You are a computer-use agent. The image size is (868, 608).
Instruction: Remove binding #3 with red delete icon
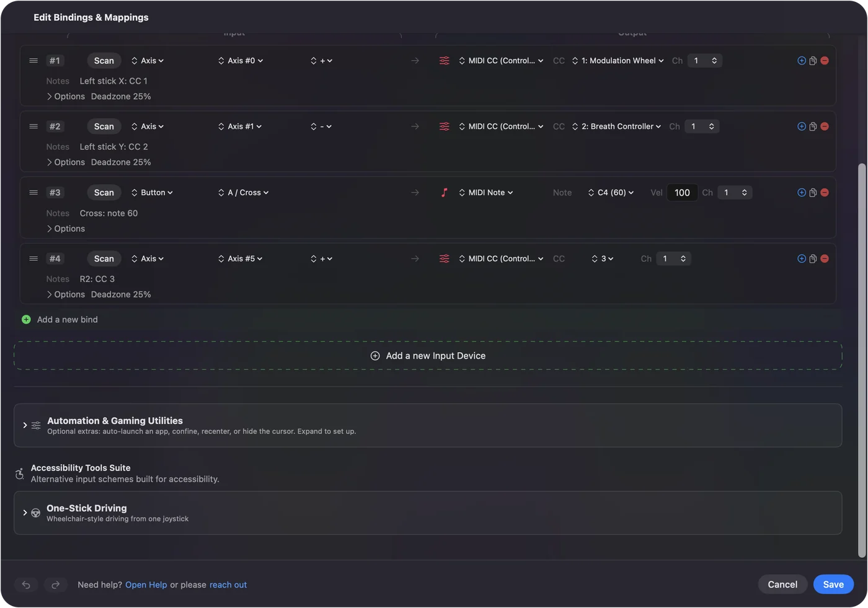(825, 193)
